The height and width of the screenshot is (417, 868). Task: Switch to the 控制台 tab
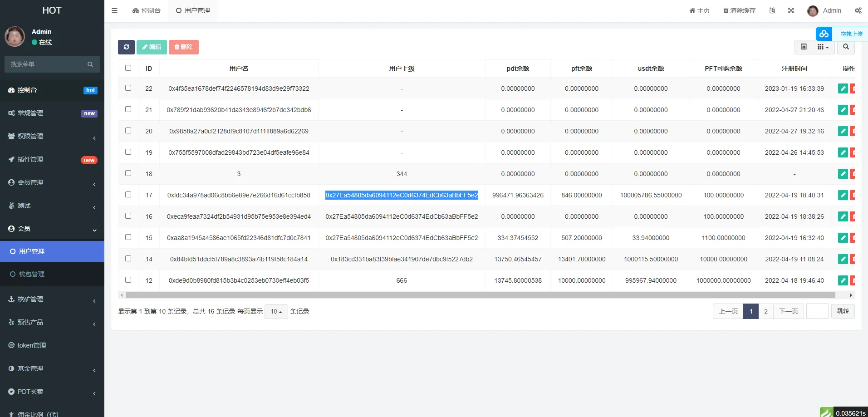coord(147,10)
